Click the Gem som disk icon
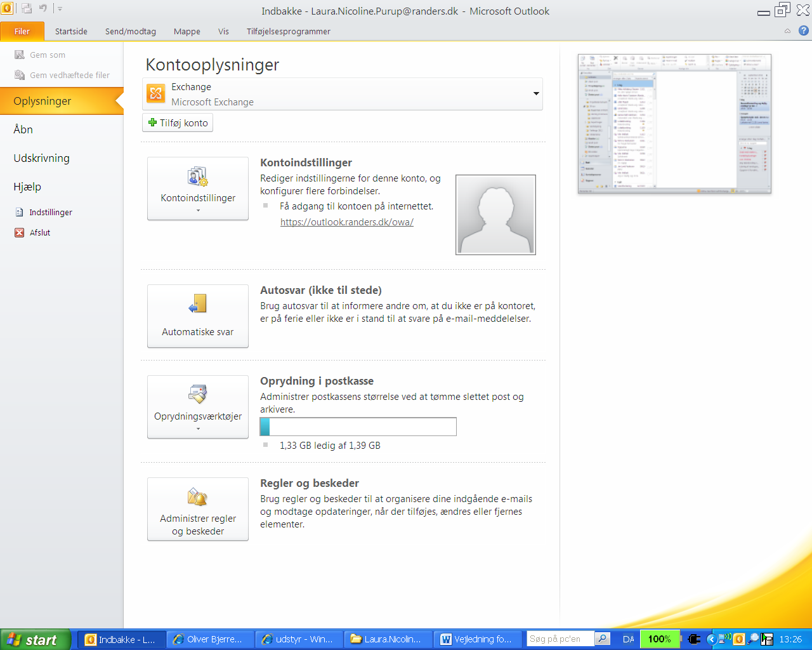The image size is (812, 650). pos(20,55)
